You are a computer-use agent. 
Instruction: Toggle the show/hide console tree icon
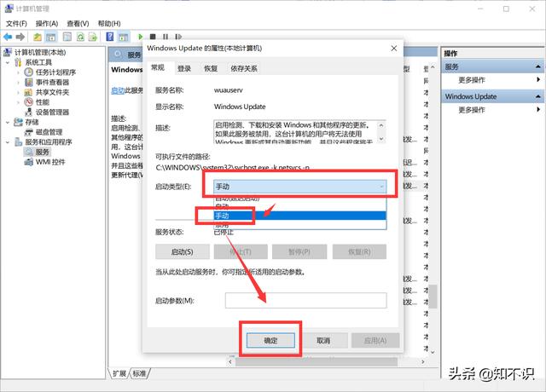point(51,37)
